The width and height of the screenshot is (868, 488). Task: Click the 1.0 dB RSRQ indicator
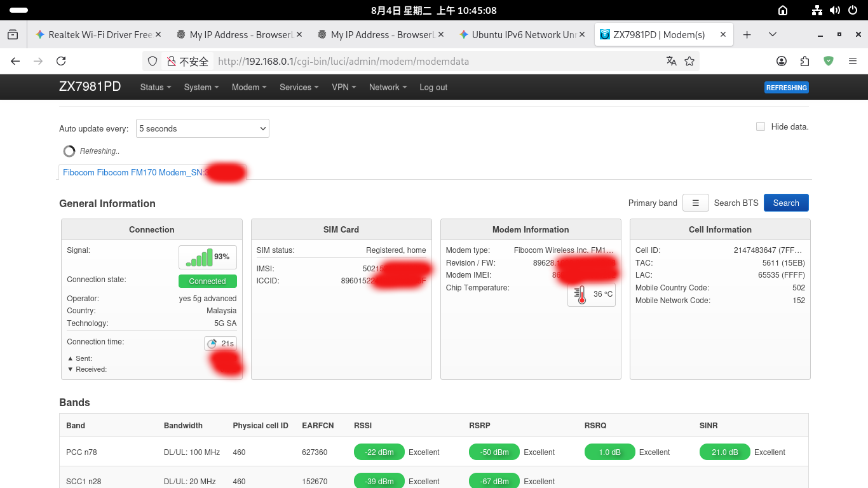[610, 452]
